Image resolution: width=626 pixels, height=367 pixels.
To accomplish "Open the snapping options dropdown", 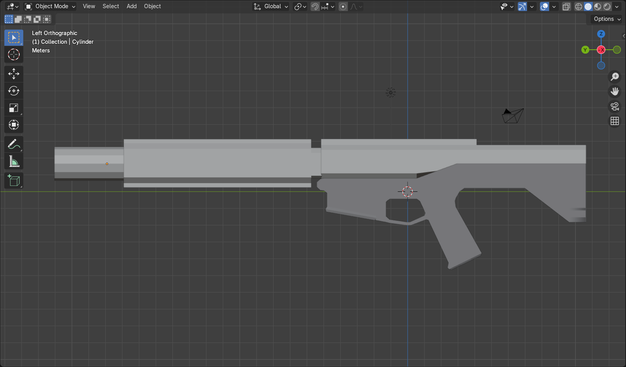I will point(327,6).
